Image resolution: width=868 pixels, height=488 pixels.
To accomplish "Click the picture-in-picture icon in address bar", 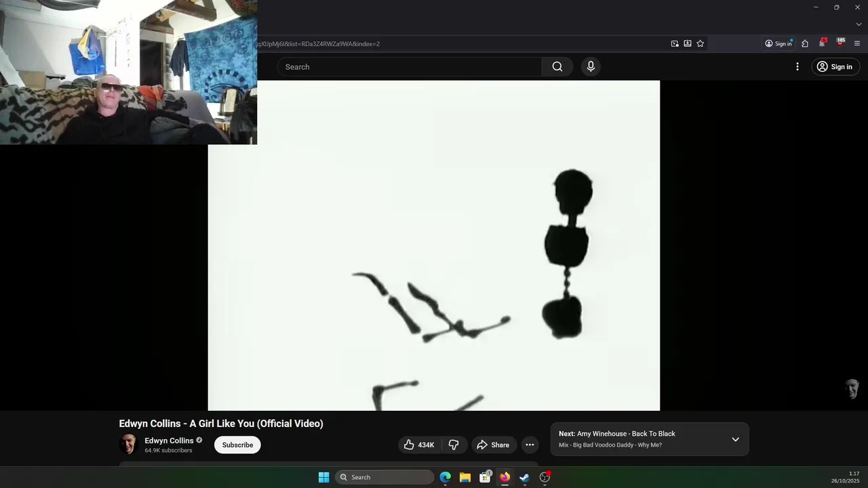I will point(675,43).
